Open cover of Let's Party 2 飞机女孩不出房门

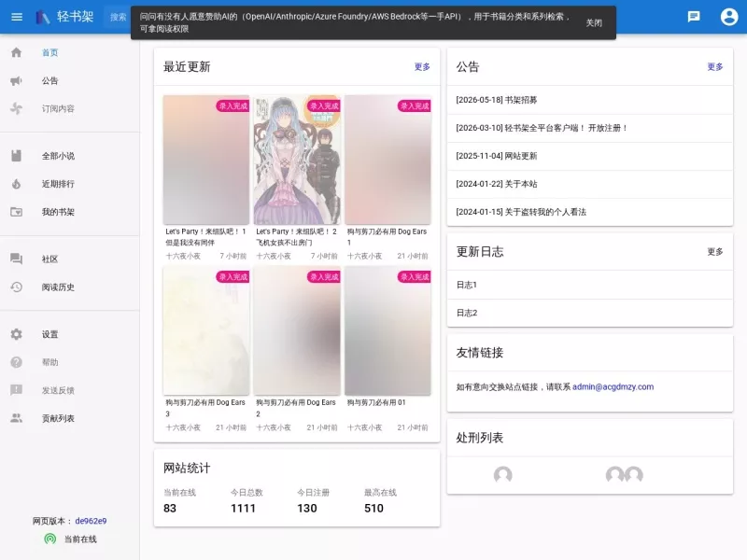[297, 160]
